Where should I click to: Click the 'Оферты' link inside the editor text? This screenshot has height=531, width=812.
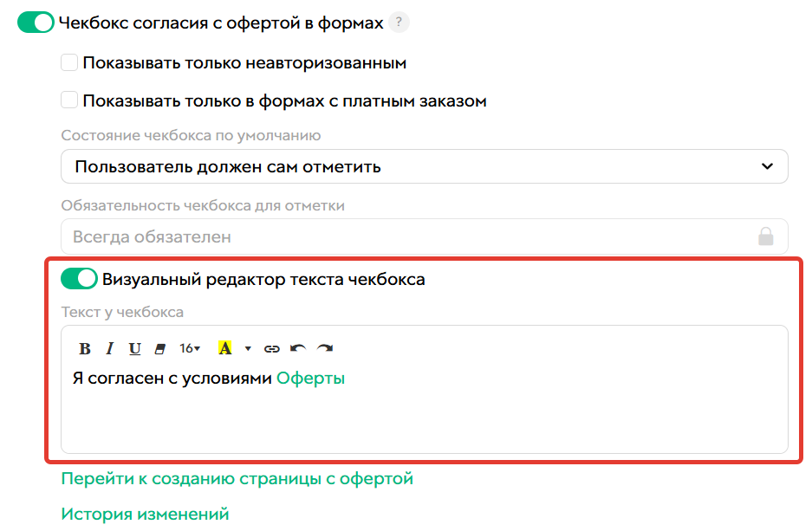pos(311,379)
